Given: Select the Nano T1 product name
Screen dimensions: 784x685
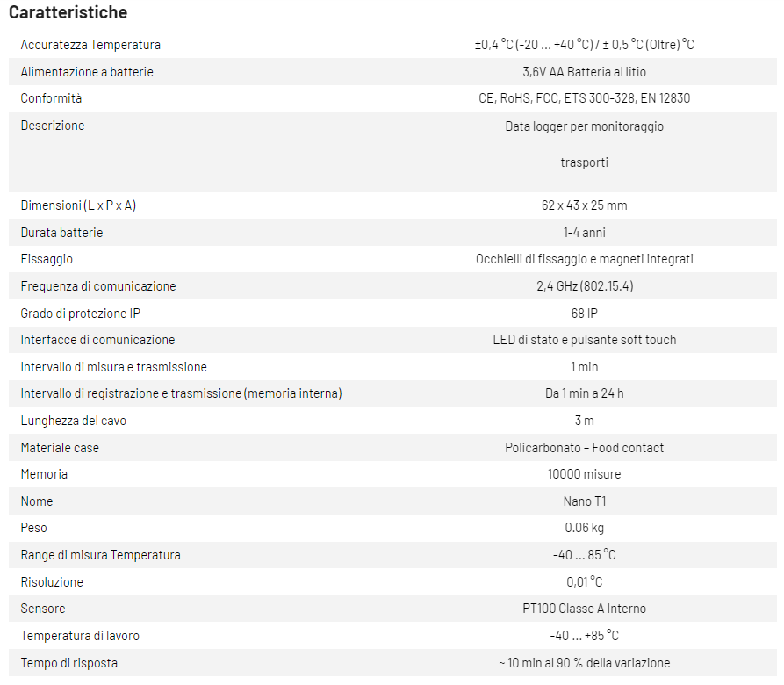Looking at the screenshot, I should point(584,501).
